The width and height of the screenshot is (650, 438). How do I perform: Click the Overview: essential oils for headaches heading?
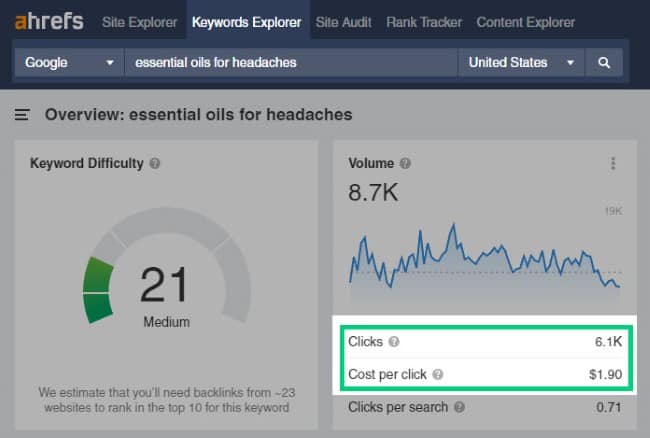pyautogui.click(x=199, y=114)
